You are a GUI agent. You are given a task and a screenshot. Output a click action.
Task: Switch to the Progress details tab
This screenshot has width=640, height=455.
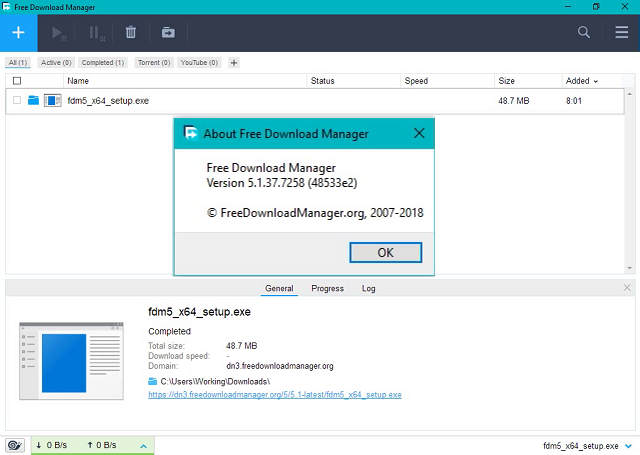click(327, 288)
